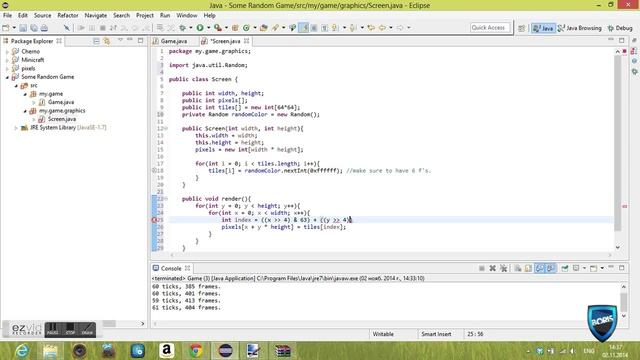
Task: Click the Save icon in the toolbar
Action: point(23,28)
